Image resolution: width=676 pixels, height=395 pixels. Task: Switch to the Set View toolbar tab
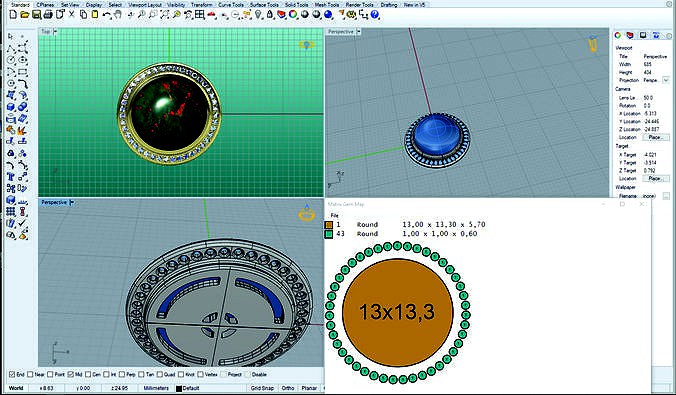[70, 5]
